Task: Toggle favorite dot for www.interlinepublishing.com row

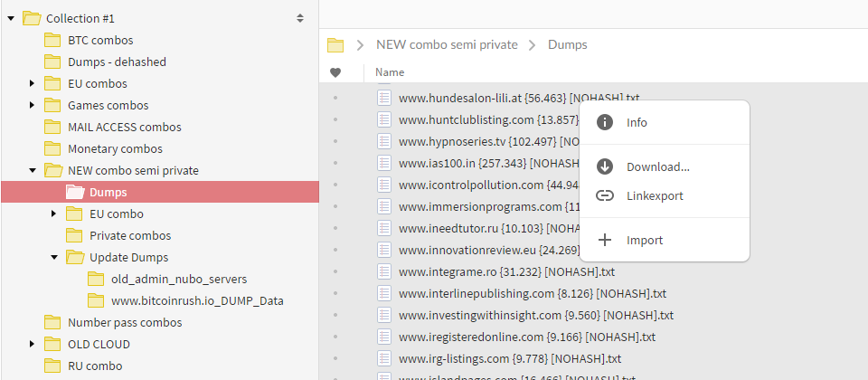Action: point(335,293)
